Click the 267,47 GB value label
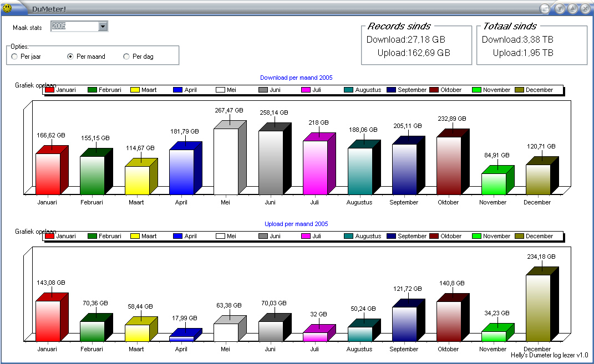This screenshot has height=364, width=594. point(229,110)
